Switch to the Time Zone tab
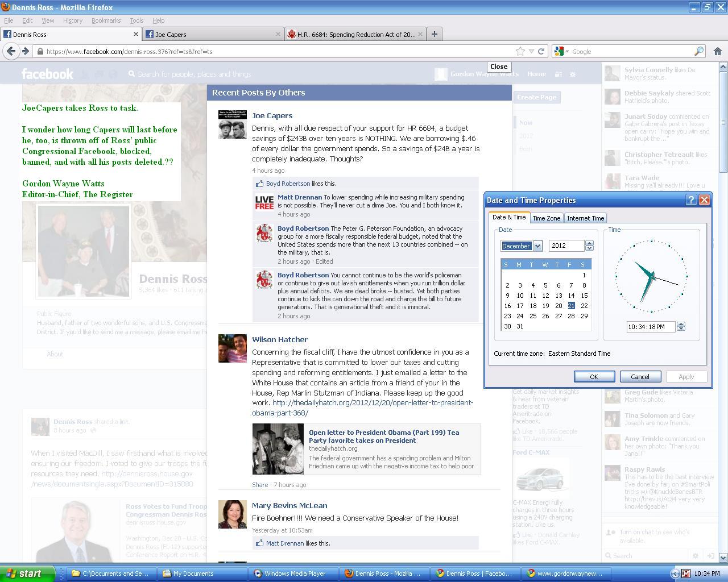The height and width of the screenshot is (582, 728). [546, 218]
